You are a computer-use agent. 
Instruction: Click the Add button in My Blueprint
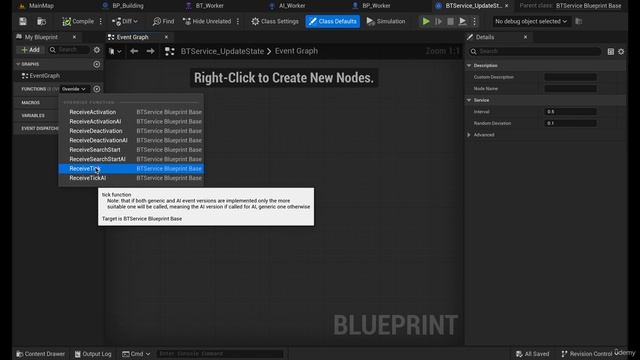coord(30,50)
